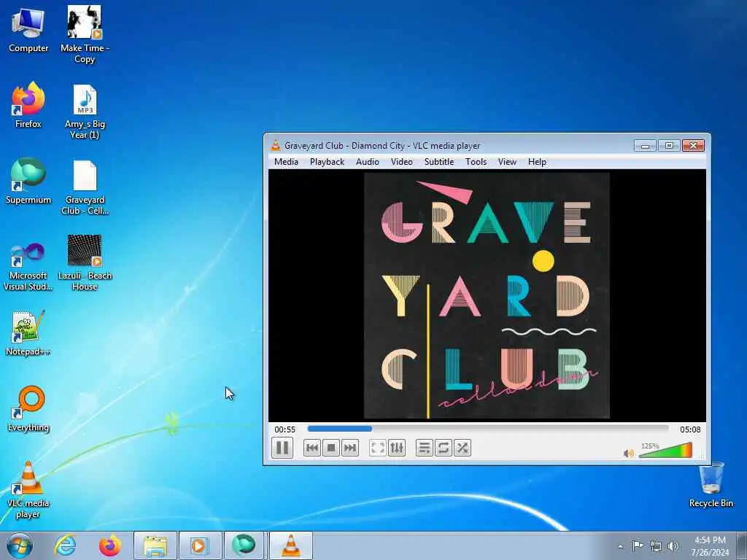Select the Computer desktop icon

tap(28, 31)
